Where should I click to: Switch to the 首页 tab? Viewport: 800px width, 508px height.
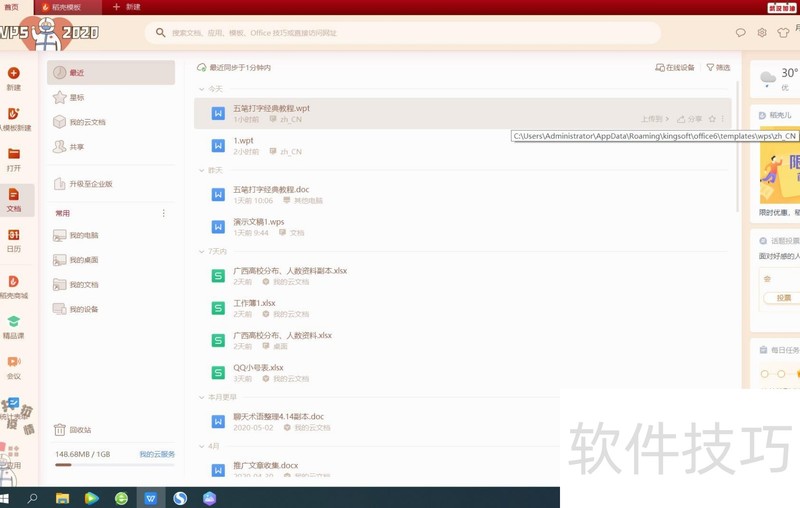11,7
